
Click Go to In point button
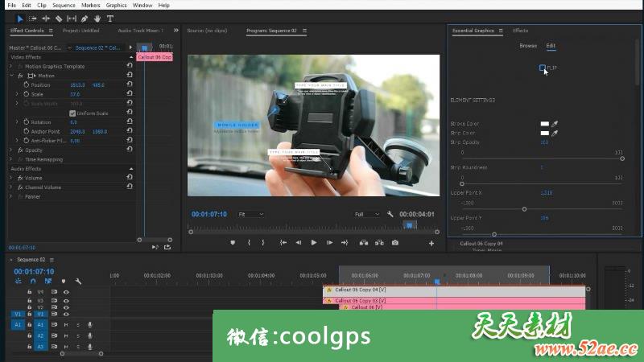click(x=283, y=243)
